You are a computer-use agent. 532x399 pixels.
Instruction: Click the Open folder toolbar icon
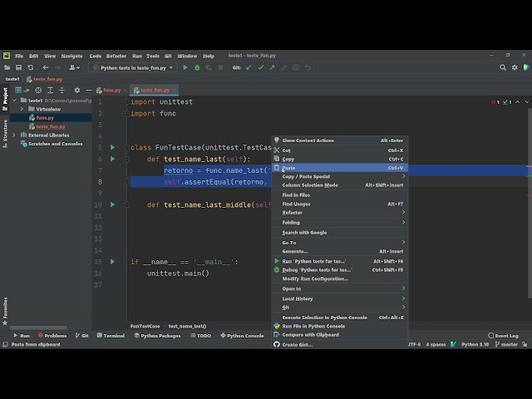click(x=7, y=68)
